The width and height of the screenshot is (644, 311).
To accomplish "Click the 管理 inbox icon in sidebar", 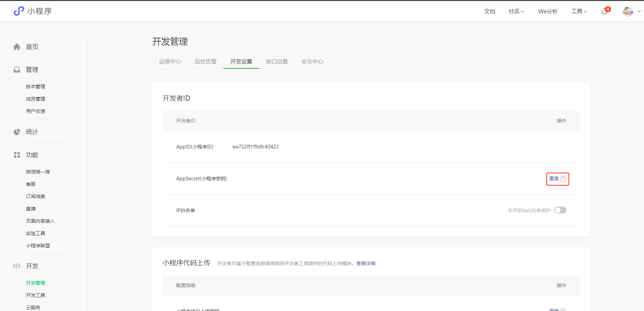I will coord(17,69).
